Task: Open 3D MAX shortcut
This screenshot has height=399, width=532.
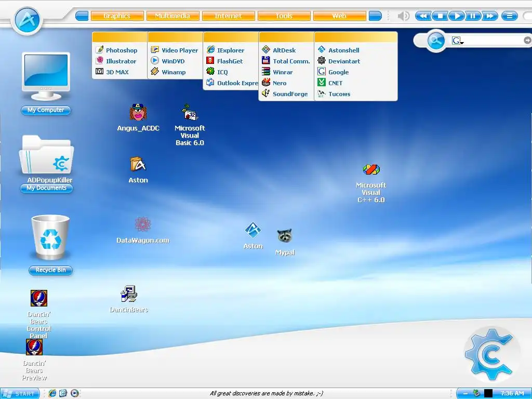Action: (x=112, y=72)
